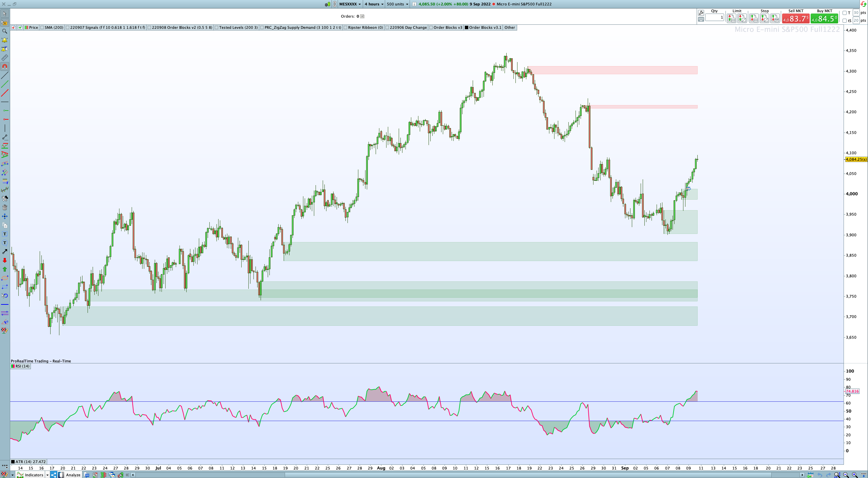
Task: Click the alert bell tool
Action: point(5,40)
